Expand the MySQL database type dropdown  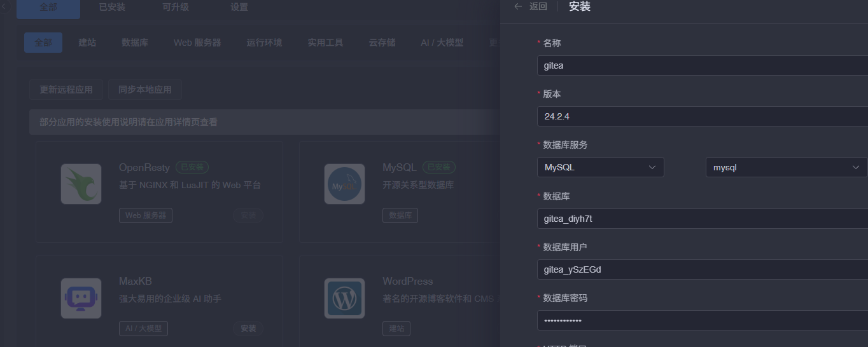point(601,167)
